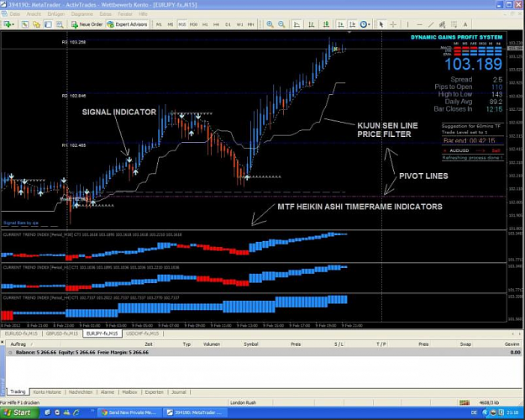Select the Balance summary row
Screen dimensions: 525x420
pos(264,352)
